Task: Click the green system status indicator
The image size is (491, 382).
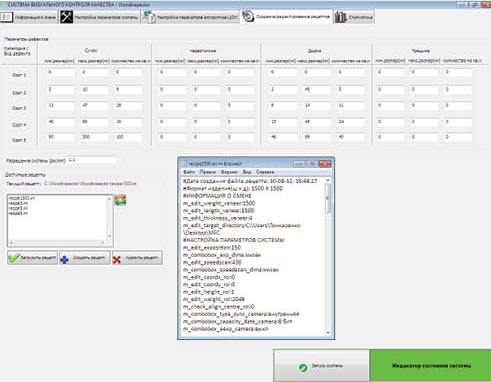Action: click(430, 366)
